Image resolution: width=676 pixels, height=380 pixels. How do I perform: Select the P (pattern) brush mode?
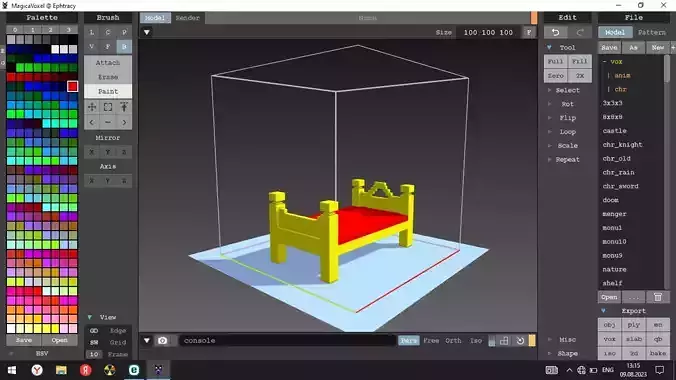pos(124,32)
